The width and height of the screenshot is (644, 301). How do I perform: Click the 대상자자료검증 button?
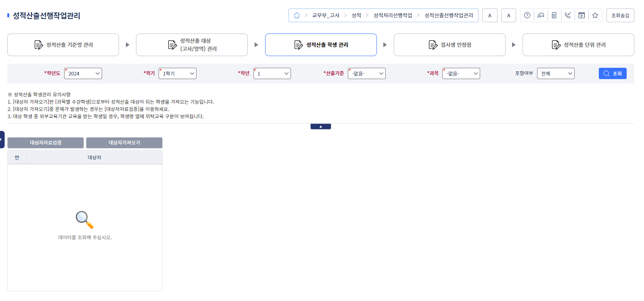46,143
